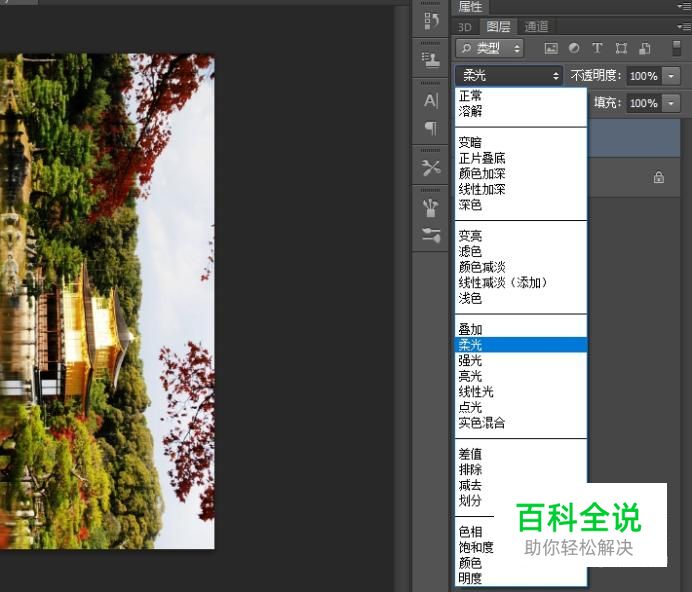692x592 pixels.
Task: Choose 深色 blend mode
Action: pos(521,205)
